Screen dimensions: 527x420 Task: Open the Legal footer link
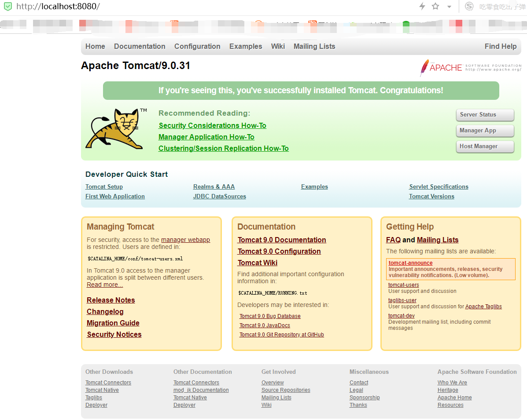coord(356,390)
